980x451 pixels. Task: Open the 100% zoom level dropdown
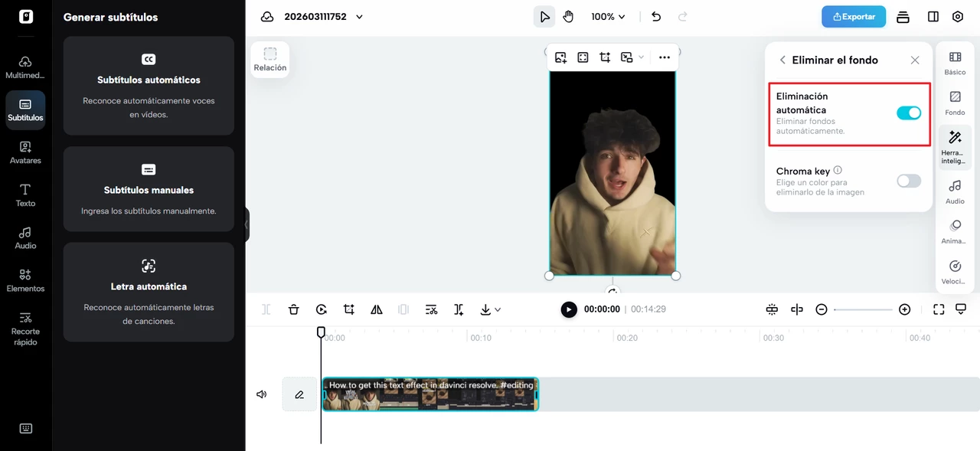click(x=608, y=17)
